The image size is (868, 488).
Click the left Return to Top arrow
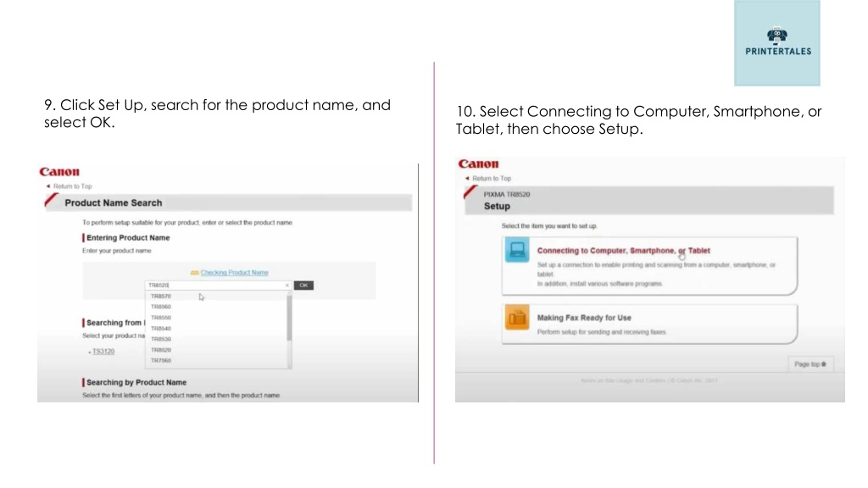[x=48, y=186]
